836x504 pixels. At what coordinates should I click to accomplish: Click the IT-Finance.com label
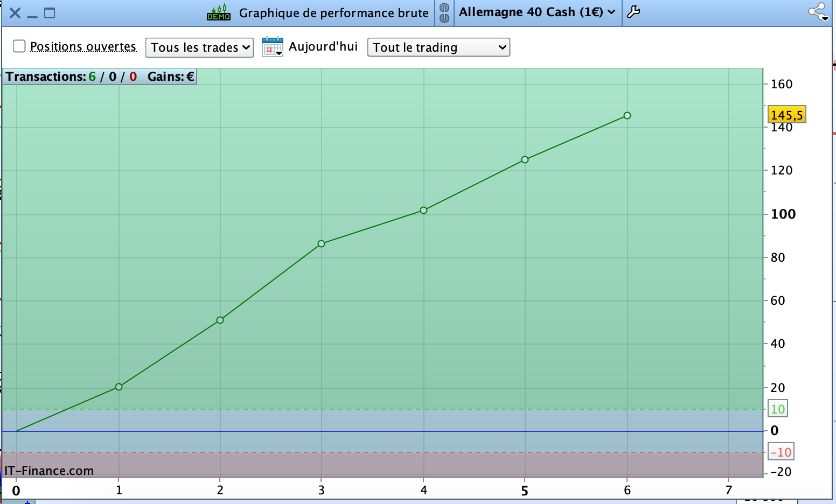[x=49, y=471]
